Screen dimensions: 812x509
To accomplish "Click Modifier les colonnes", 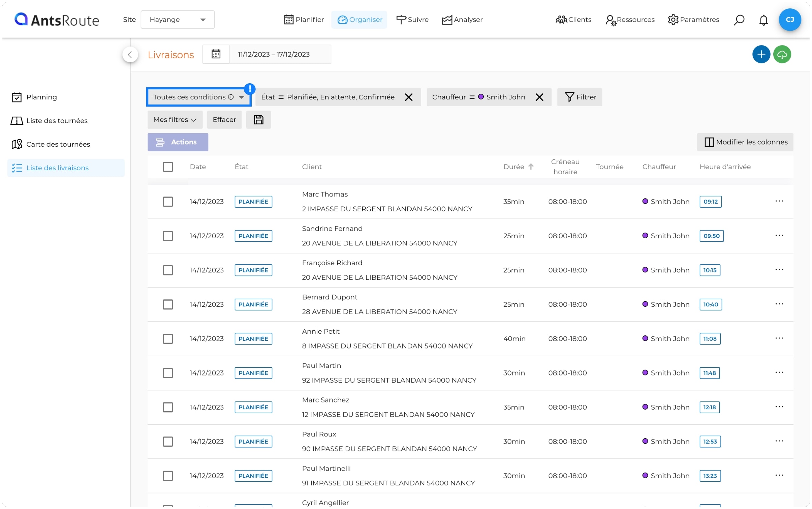I will click(x=745, y=142).
